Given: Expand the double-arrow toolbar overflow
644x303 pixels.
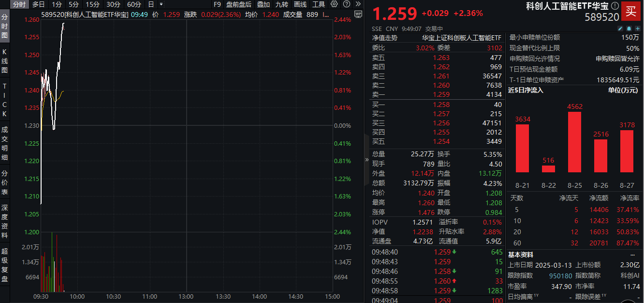Looking at the screenshot, I should [358, 4].
